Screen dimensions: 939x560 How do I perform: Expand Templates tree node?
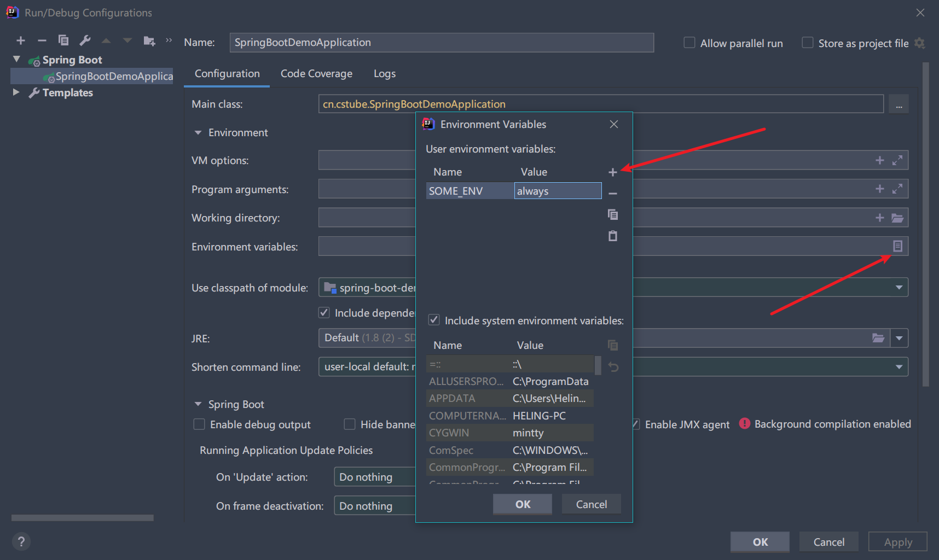click(x=16, y=92)
